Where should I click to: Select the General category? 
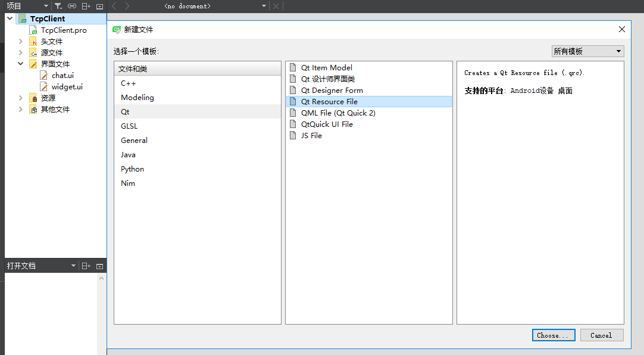[198, 140]
